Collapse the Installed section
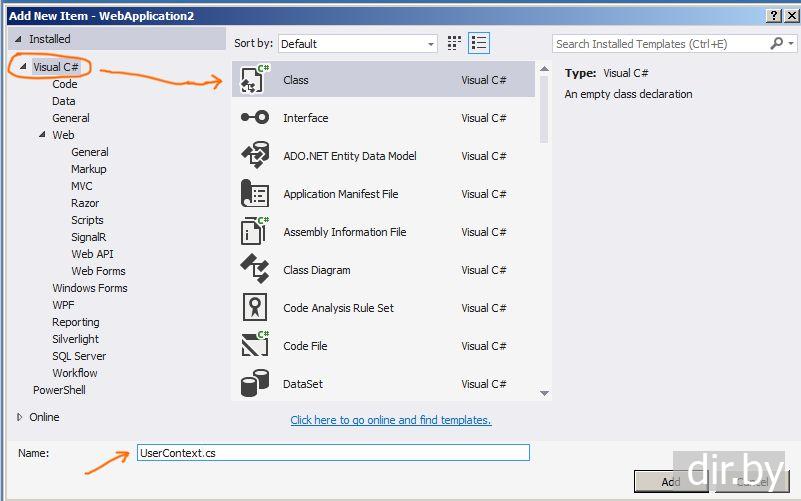The image size is (801, 501). coord(18,39)
